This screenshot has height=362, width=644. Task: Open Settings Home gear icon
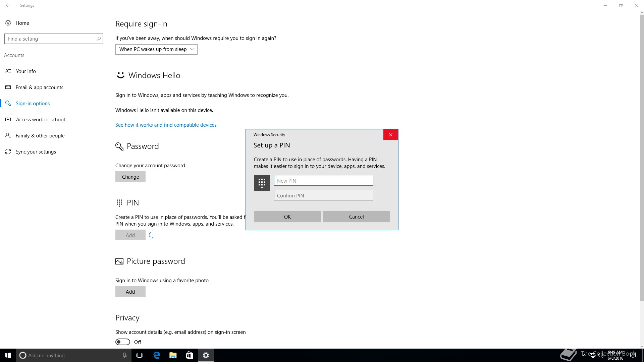pyautogui.click(x=8, y=23)
